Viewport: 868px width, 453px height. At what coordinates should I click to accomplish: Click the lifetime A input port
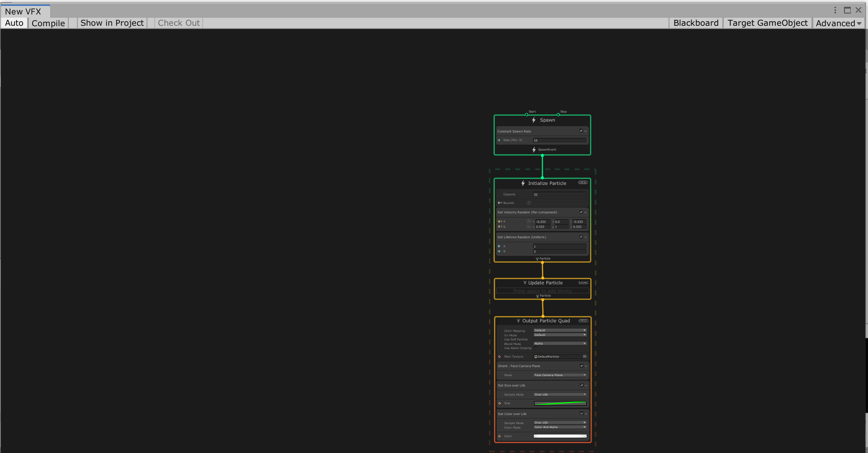tap(499, 246)
